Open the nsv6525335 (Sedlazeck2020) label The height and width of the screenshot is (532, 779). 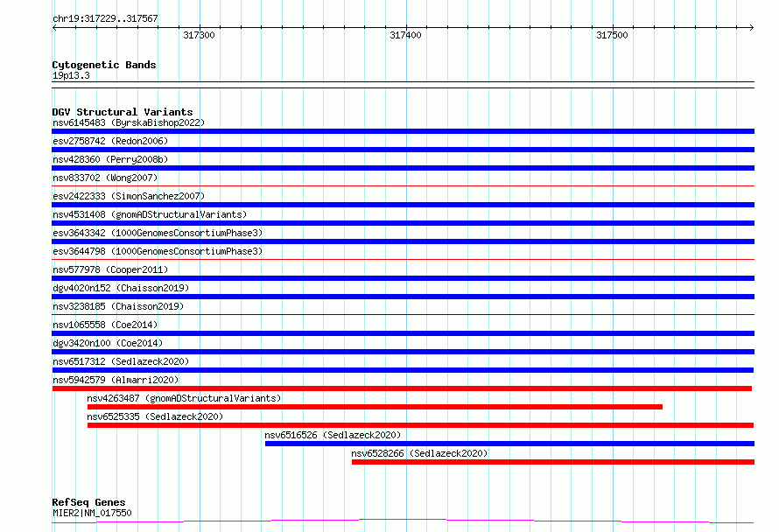pos(155,416)
